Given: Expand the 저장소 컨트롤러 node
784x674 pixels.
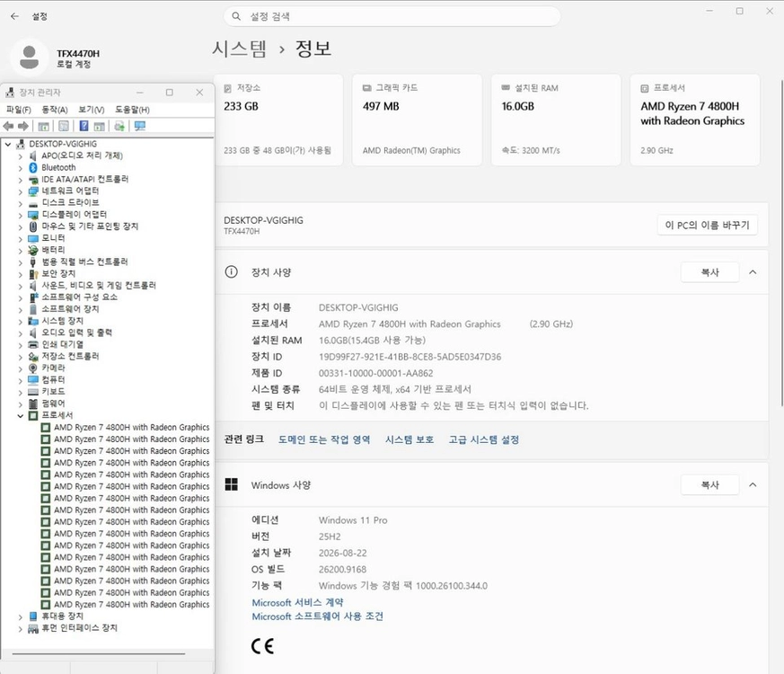Looking at the screenshot, I should pyautogui.click(x=21, y=357).
